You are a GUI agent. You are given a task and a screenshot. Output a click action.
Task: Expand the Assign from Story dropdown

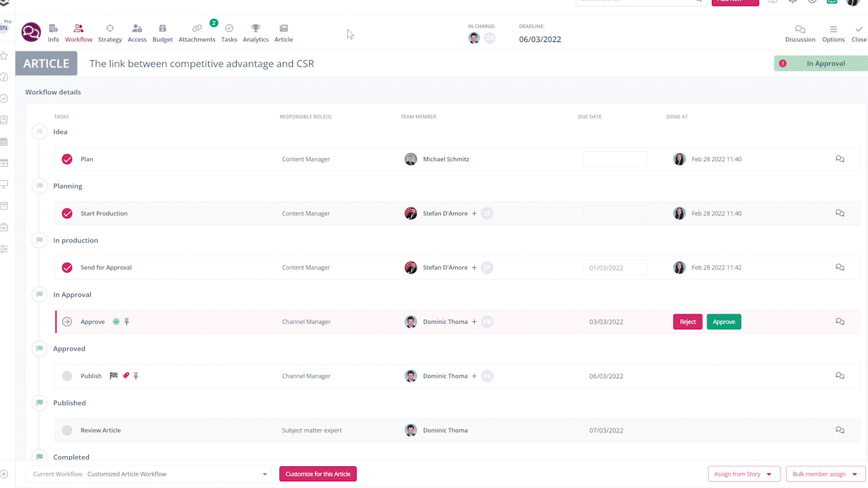pyautogui.click(x=743, y=474)
